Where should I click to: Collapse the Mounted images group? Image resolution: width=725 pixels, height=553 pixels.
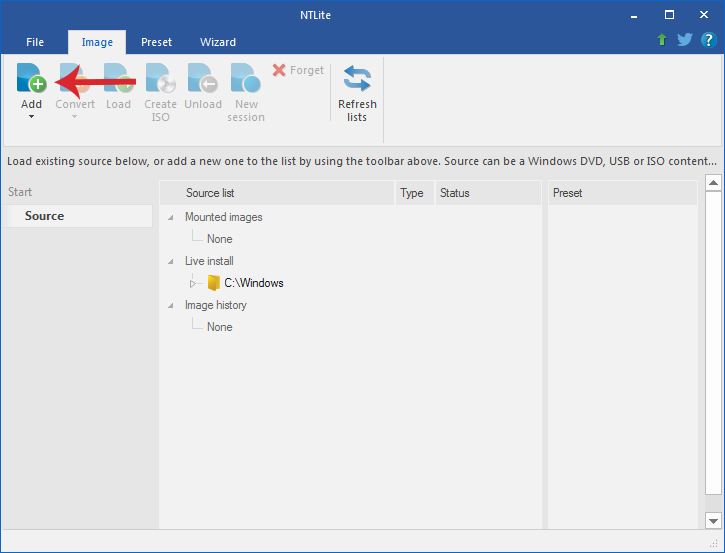[x=171, y=217]
